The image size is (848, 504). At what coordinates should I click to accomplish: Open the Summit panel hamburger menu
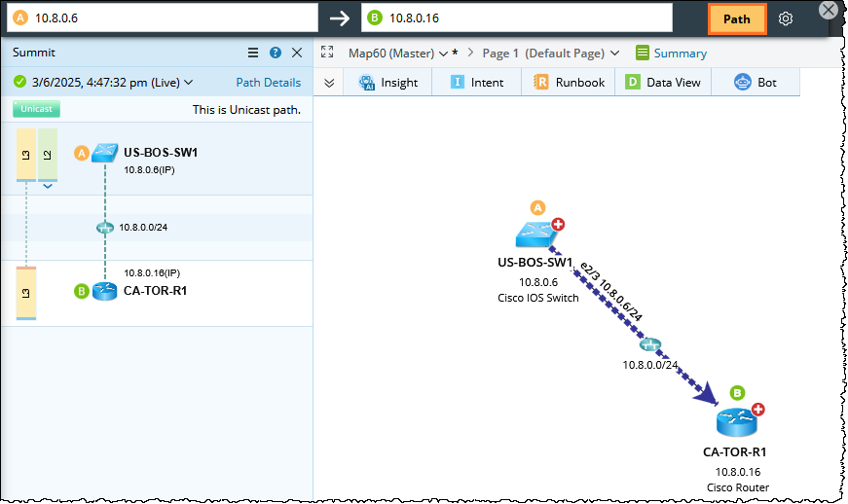(x=253, y=53)
